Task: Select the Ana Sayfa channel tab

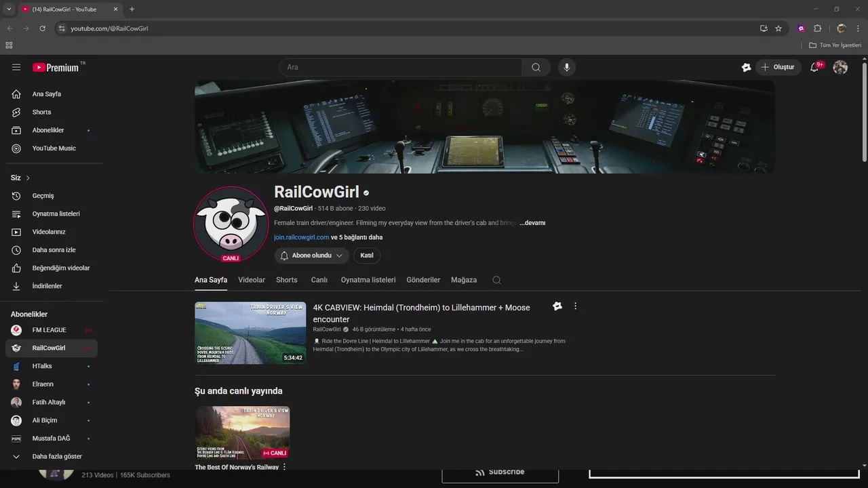Action: [x=211, y=280]
